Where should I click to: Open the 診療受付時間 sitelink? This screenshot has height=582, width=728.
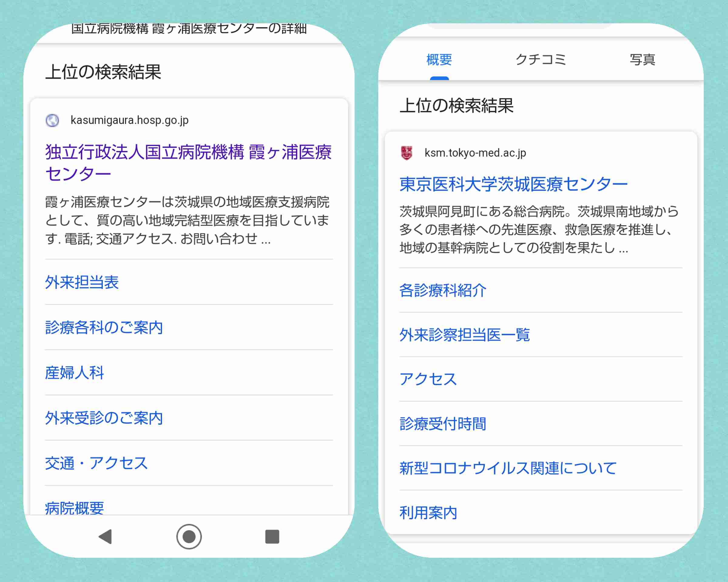[443, 423]
